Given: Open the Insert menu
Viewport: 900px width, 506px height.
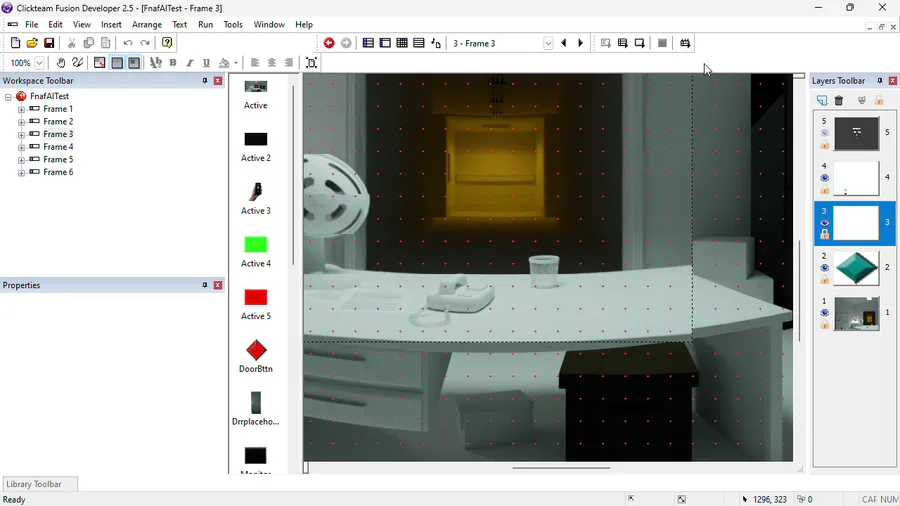Looking at the screenshot, I should click(x=111, y=25).
